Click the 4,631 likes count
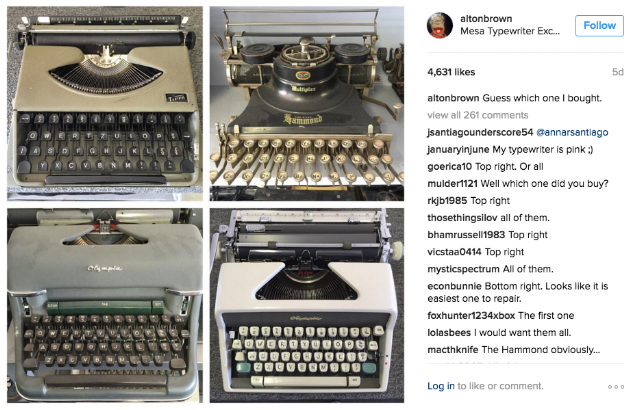This screenshot has height=410, width=640. pyautogui.click(x=451, y=73)
